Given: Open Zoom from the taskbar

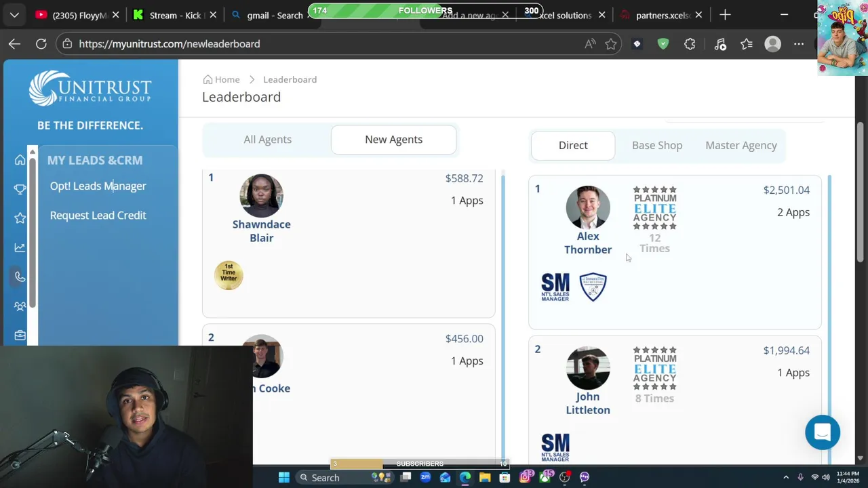Looking at the screenshot, I should [x=425, y=477].
